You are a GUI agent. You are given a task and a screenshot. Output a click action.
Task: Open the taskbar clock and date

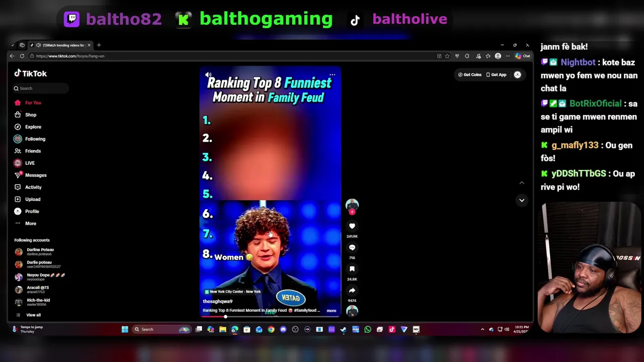tap(521, 329)
